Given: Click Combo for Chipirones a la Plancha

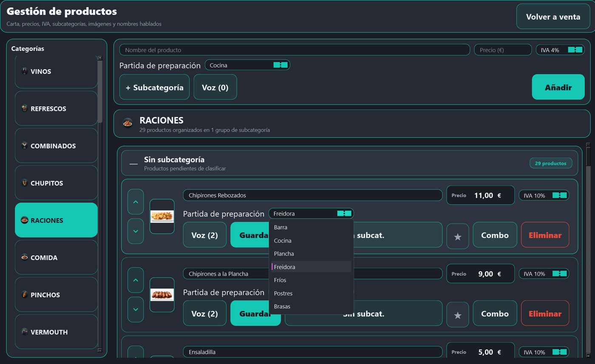Looking at the screenshot, I should (495, 313).
